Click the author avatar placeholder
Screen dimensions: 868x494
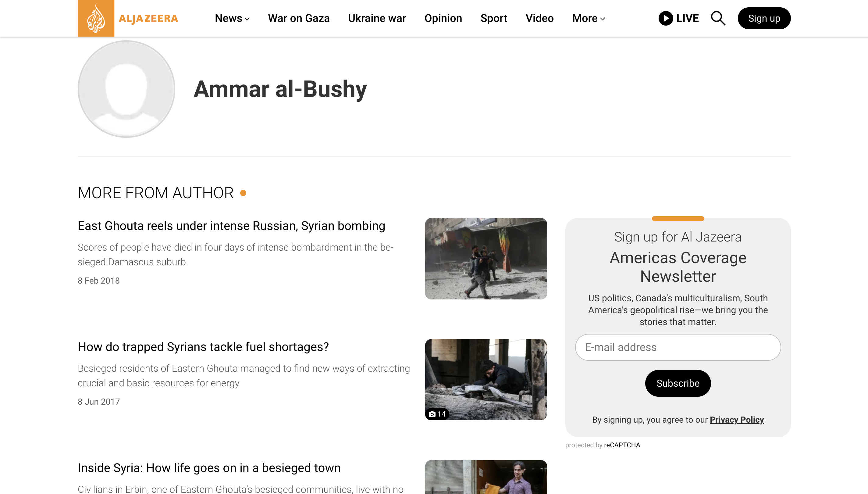pyautogui.click(x=126, y=89)
